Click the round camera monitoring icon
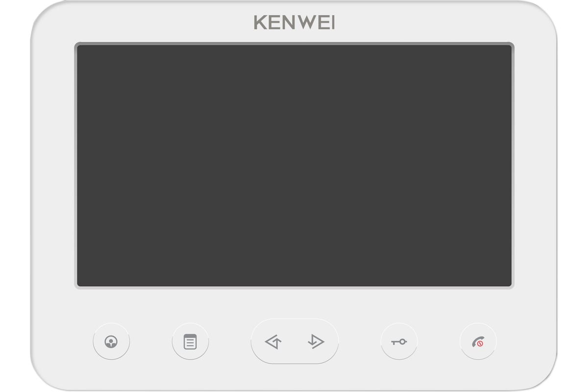This screenshot has height=392, width=588. coord(111,342)
